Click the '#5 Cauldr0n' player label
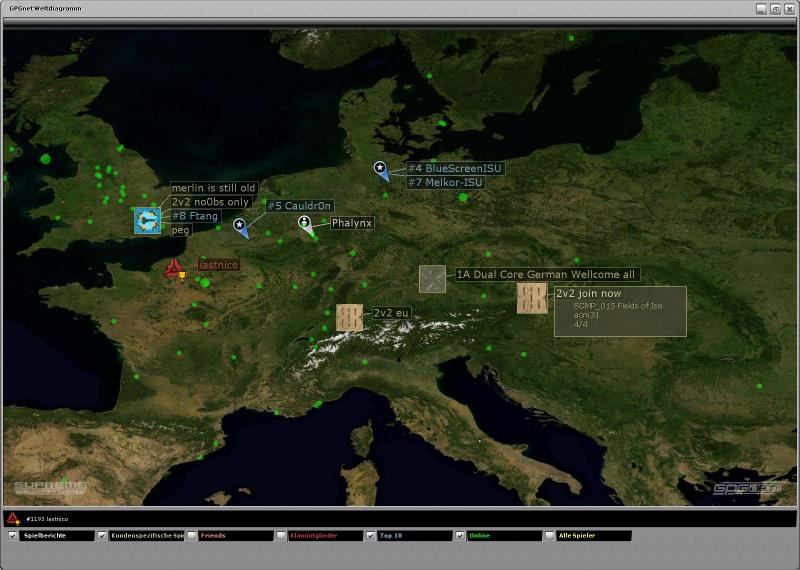800x570 pixels. [x=299, y=206]
